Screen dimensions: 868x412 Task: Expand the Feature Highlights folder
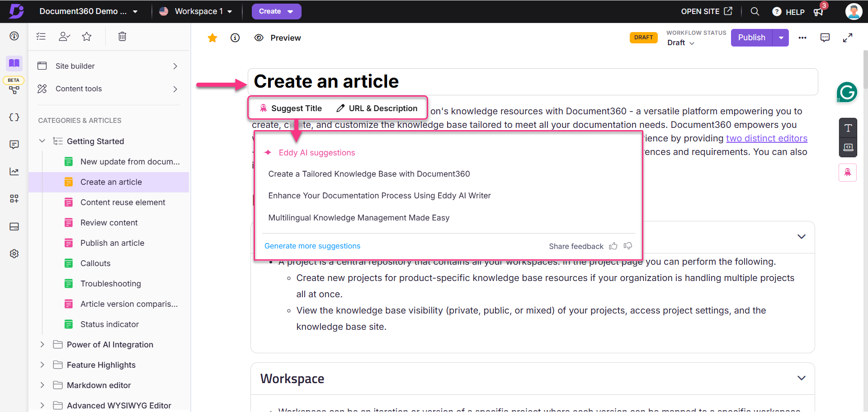[42, 365]
